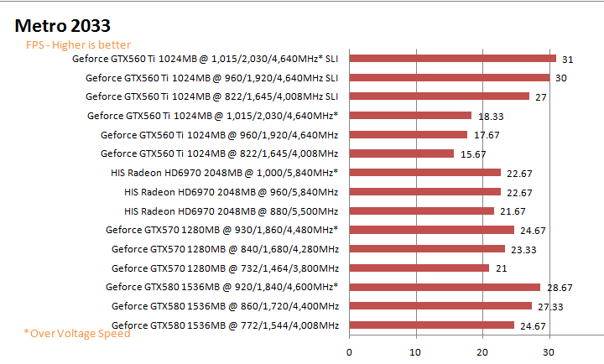The image size is (604, 364).
Task: Click the data value 23.33
Action: pyautogui.click(x=523, y=250)
